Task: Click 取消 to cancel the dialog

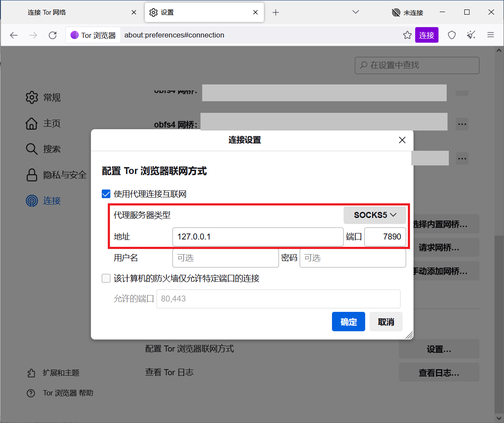Action: 386,321
